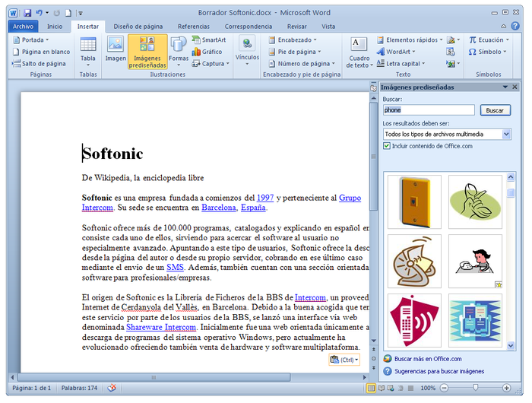The height and width of the screenshot is (403, 532).
Task: Adjust the zoom slider in status bar
Action: click(x=475, y=388)
